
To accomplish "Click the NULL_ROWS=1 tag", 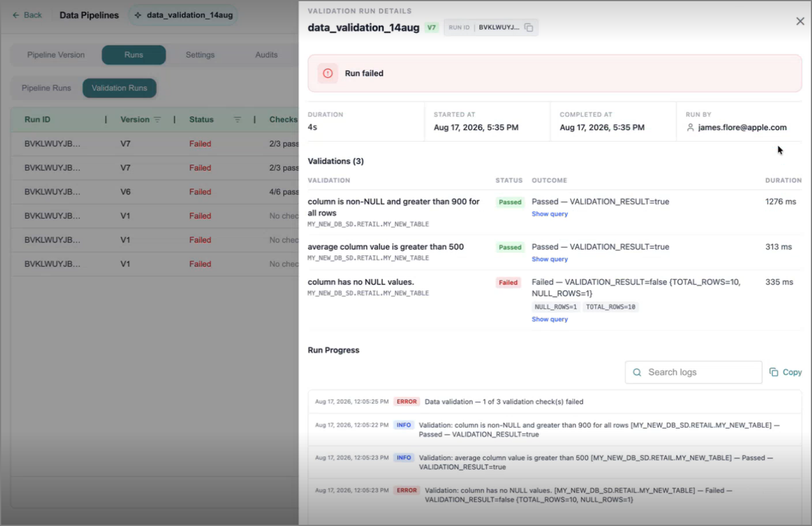I will (x=556, y=307).
